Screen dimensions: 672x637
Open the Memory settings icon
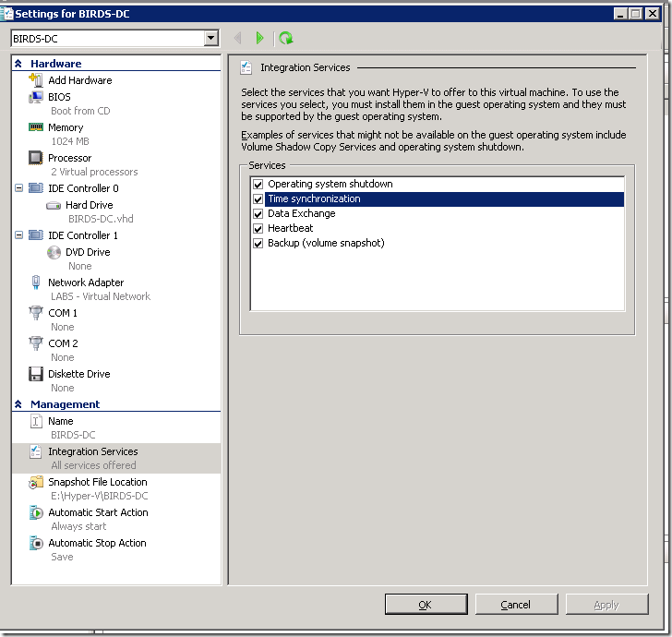(36, 127)
